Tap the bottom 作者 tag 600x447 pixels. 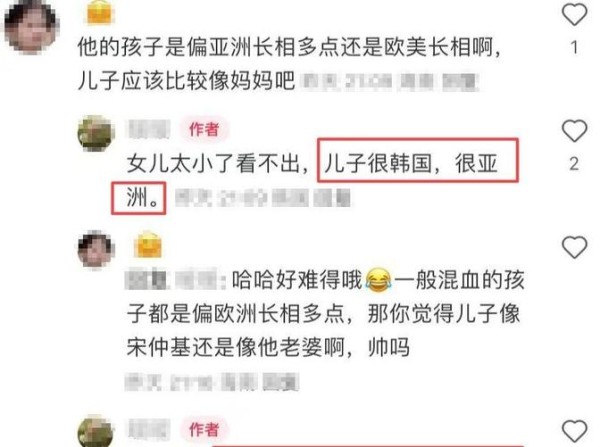(204, 429)
